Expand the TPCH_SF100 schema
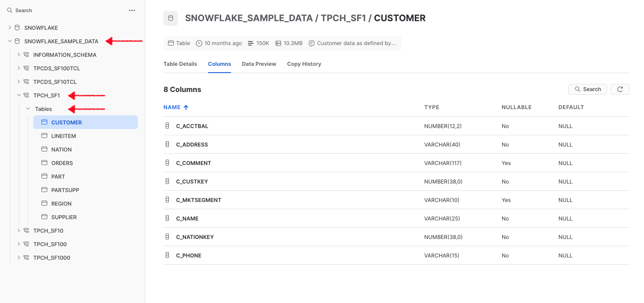The width and height of the screenshot is (644, 303). [19, 244]
